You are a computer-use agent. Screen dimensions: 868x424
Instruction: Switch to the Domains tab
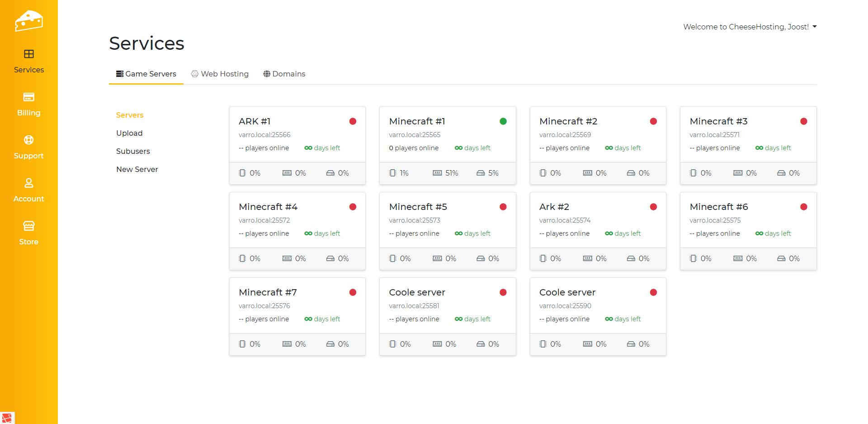pyautogui.click(x=284, y=74)
